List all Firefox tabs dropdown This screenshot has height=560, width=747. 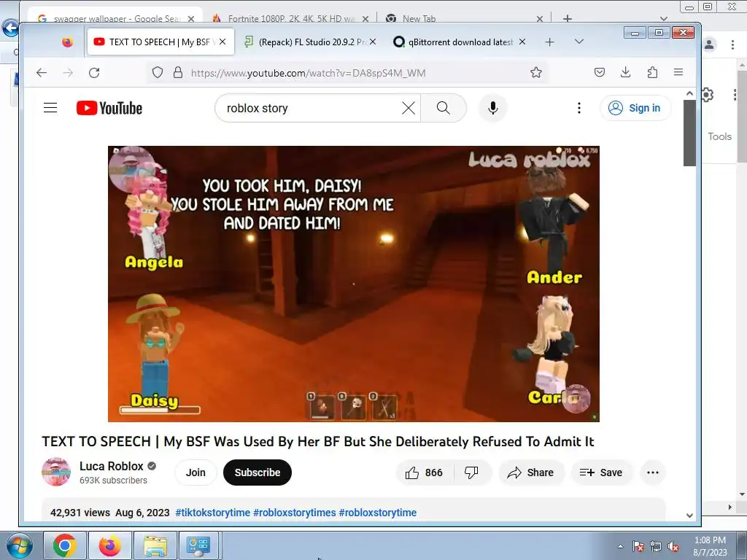tap(578, 42)
